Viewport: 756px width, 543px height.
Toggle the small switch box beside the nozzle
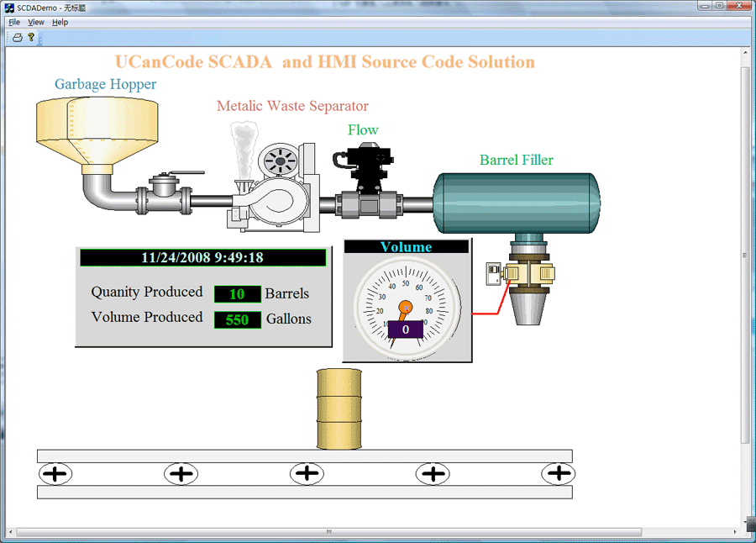pos(494,273)
